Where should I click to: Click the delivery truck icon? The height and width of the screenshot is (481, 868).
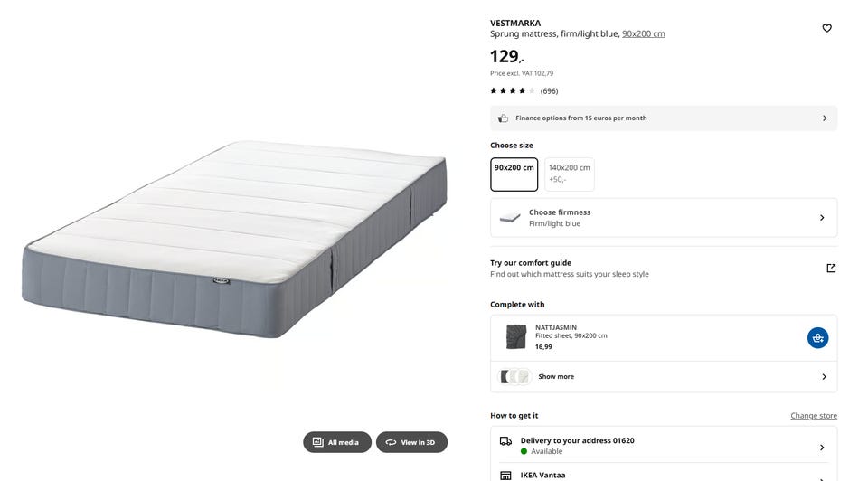pyautogui.click(x=505, y=441)
